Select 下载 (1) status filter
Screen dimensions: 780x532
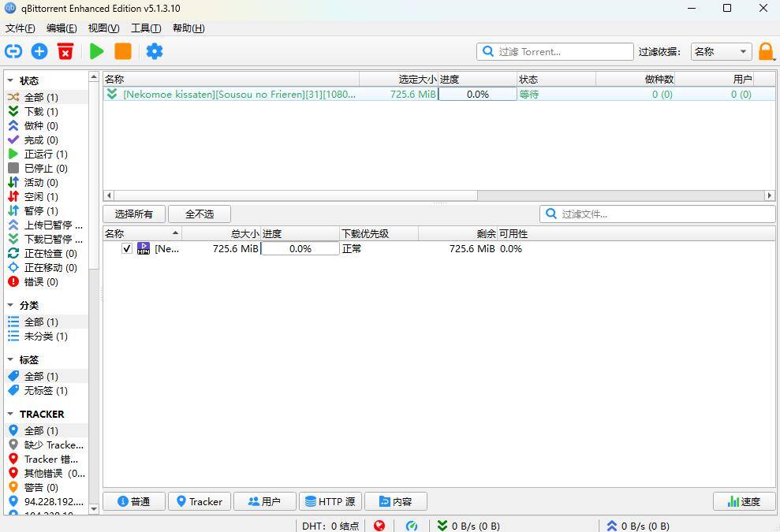(x=40, y=112)
